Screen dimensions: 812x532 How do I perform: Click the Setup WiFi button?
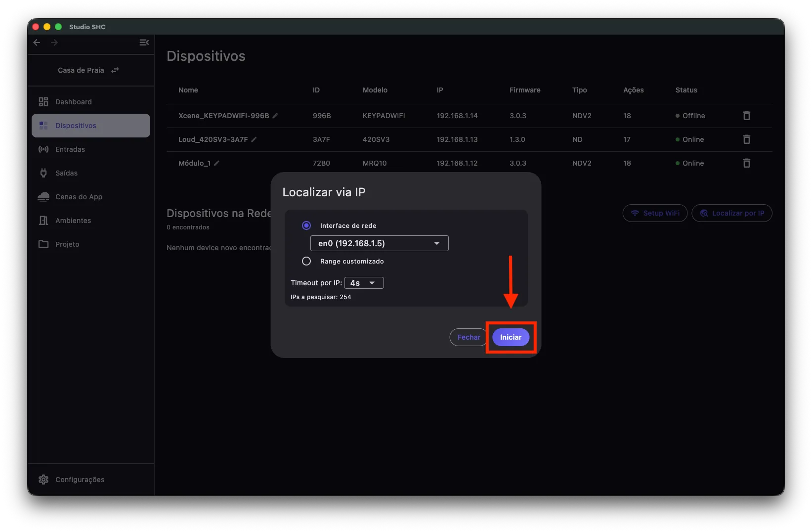pos(655,213)
